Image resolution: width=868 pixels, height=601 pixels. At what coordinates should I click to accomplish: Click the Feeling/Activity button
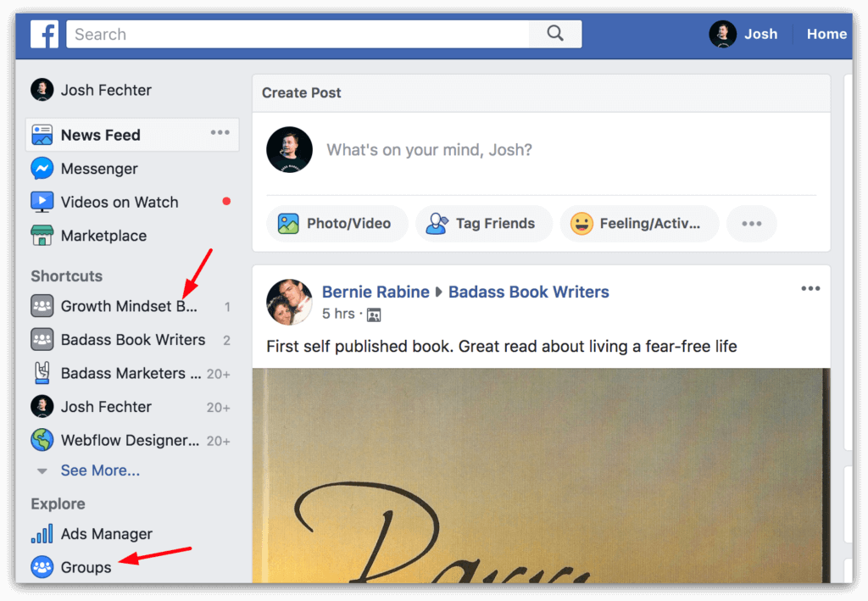click(639, 224)
